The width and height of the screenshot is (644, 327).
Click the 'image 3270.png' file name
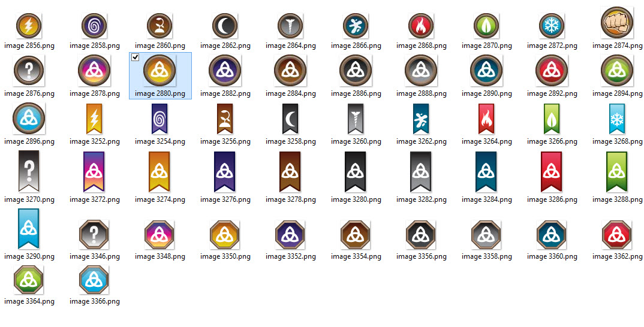[x=29, y=199]
